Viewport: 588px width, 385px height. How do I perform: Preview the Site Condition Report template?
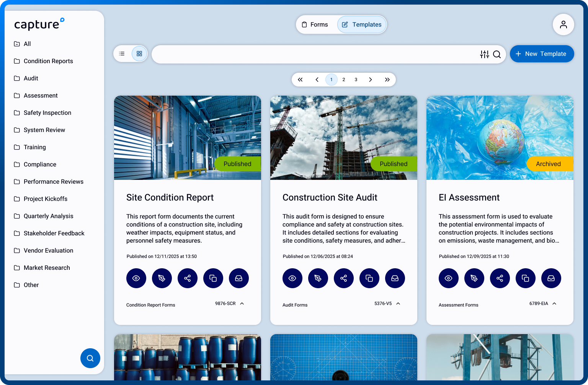pyautogui.click(x=136, y=278)
